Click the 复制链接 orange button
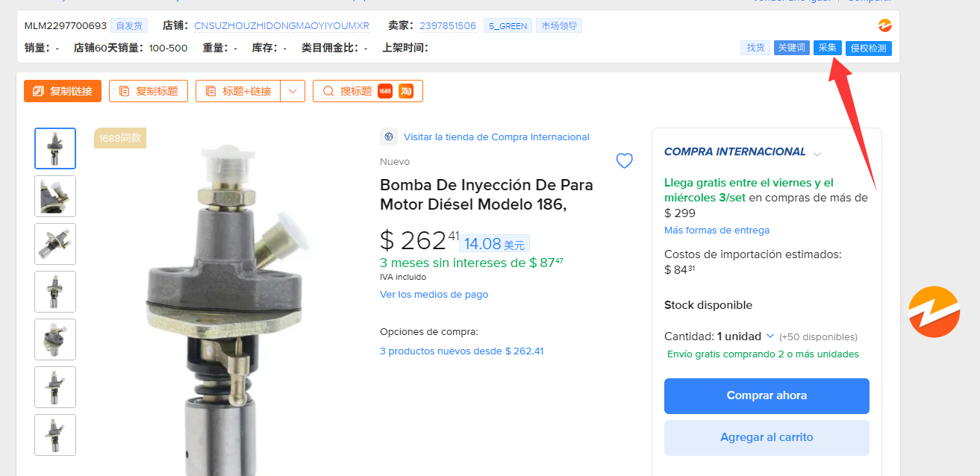The image size is (980, 476). pyautogui.click(x=63, y=91)
